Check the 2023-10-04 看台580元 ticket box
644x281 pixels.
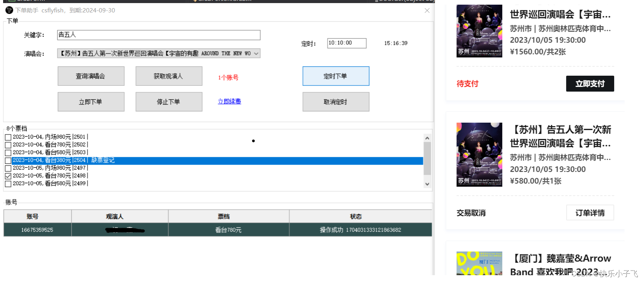tap(8, 153)
